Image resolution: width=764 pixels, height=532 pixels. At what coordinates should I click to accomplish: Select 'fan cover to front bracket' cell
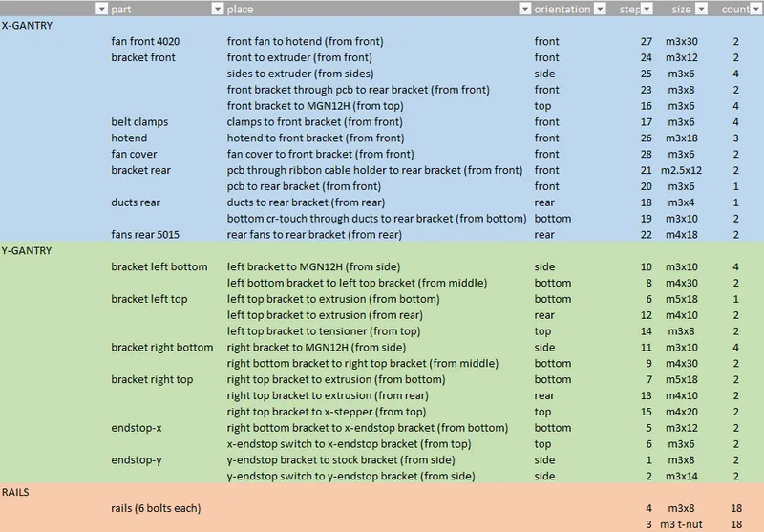[321, 154]
